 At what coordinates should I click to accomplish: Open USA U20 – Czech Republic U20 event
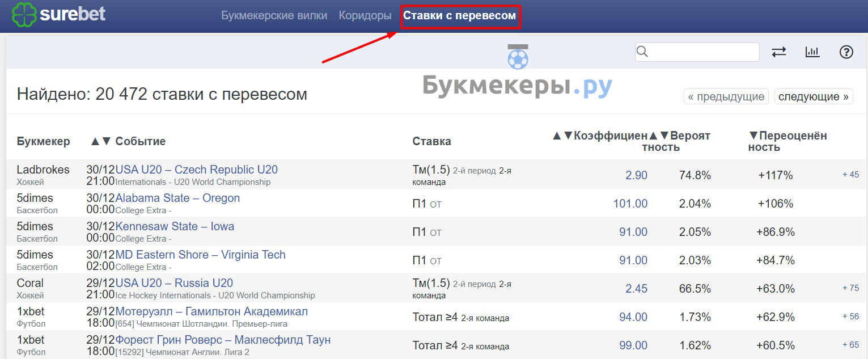point(196,170)
